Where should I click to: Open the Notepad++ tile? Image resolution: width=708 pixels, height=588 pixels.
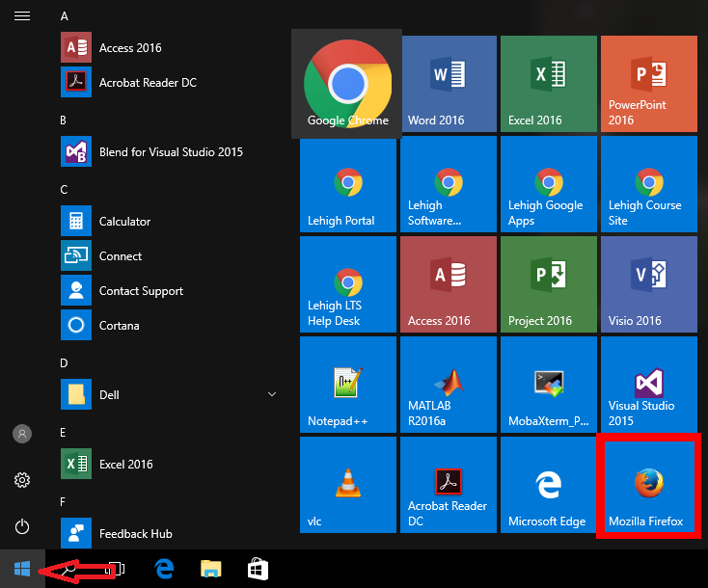point(348,385)
